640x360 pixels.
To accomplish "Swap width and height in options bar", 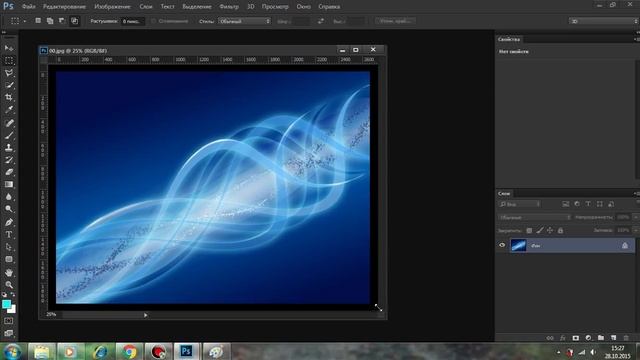I will tap(321, 21).
